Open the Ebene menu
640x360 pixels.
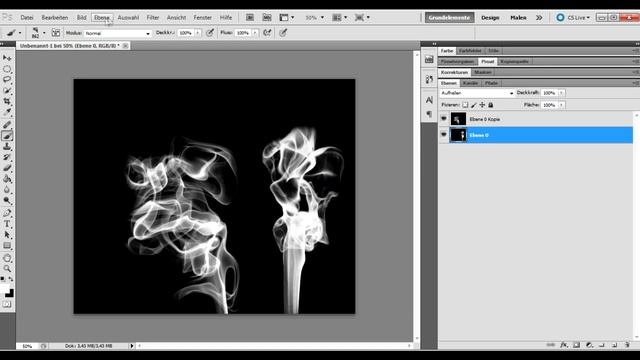[102, 18]
